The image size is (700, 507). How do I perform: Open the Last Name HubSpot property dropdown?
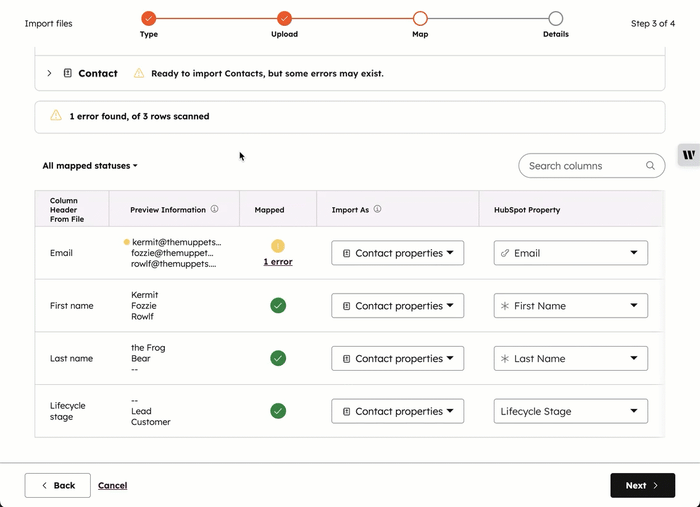(571, 358)
